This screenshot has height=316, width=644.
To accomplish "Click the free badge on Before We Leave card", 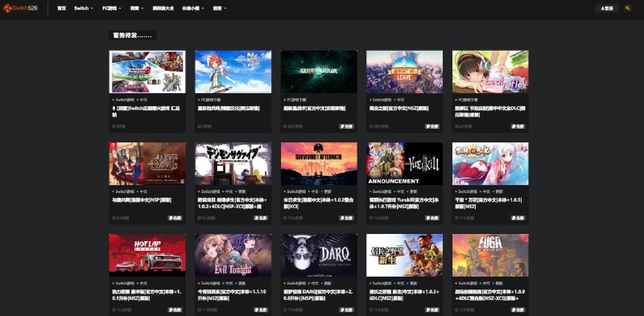I will 432,126.
